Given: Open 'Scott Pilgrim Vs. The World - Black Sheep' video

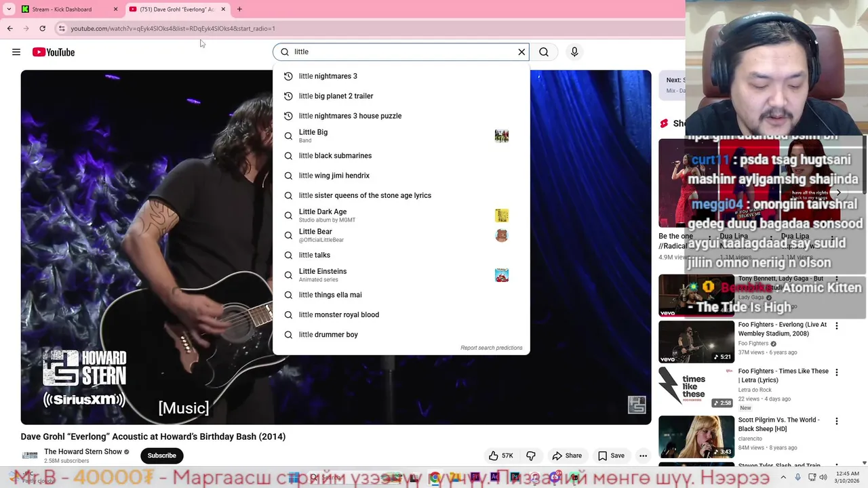Looking at the screenshot, I should point(778,424).
